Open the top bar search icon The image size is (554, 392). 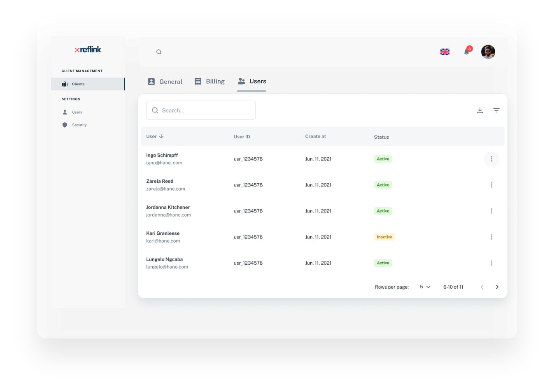coord(159,52)
